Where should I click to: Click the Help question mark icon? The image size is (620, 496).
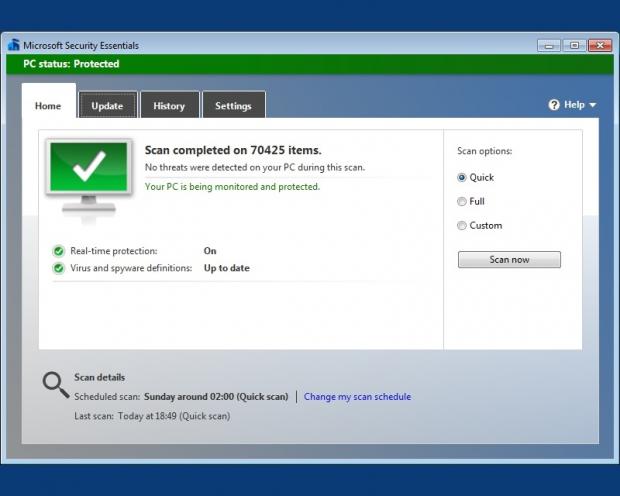click(554, 105)
